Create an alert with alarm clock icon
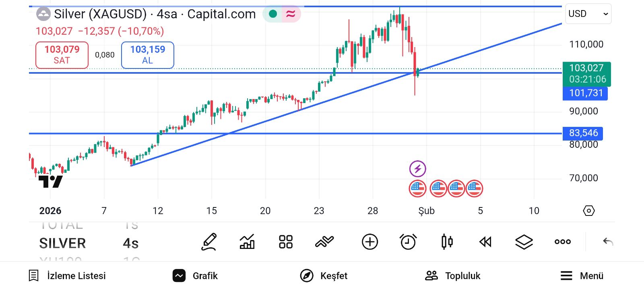The image size is (644, 290). [408, 242]
